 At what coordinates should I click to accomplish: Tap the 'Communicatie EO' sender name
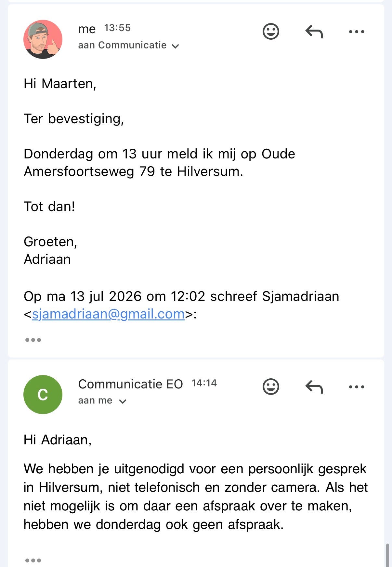tap(131, 384)
